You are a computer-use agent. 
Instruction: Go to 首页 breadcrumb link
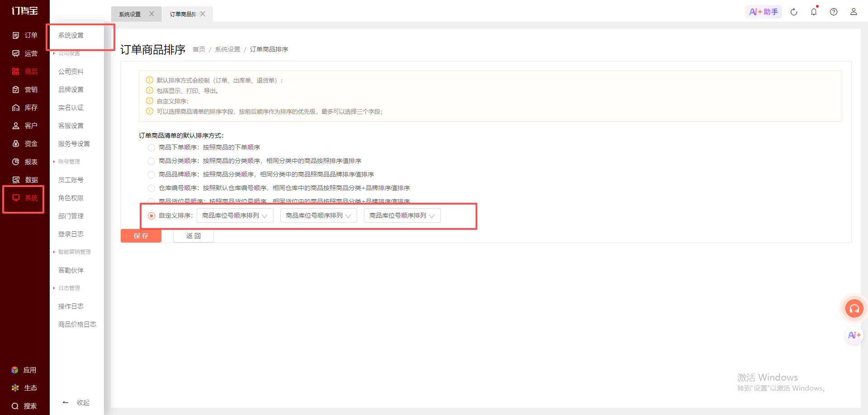point(199,49)
